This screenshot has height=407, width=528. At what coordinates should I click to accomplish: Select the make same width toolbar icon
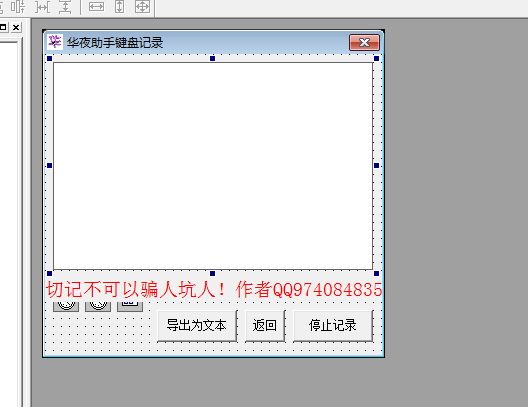click(96, 7)
